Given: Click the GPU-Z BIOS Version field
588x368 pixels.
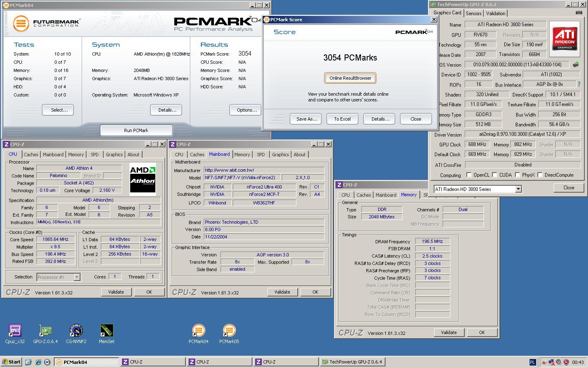Looking at the screenshot, I should point(517,65).
